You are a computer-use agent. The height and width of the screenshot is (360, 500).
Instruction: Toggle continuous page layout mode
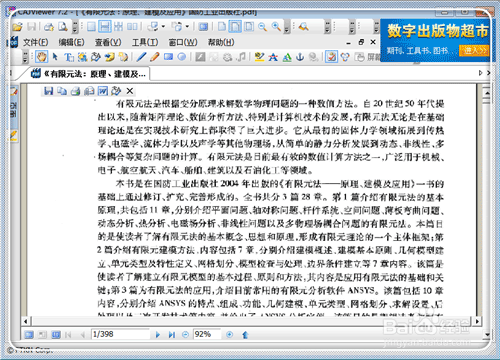pos(105,27)
